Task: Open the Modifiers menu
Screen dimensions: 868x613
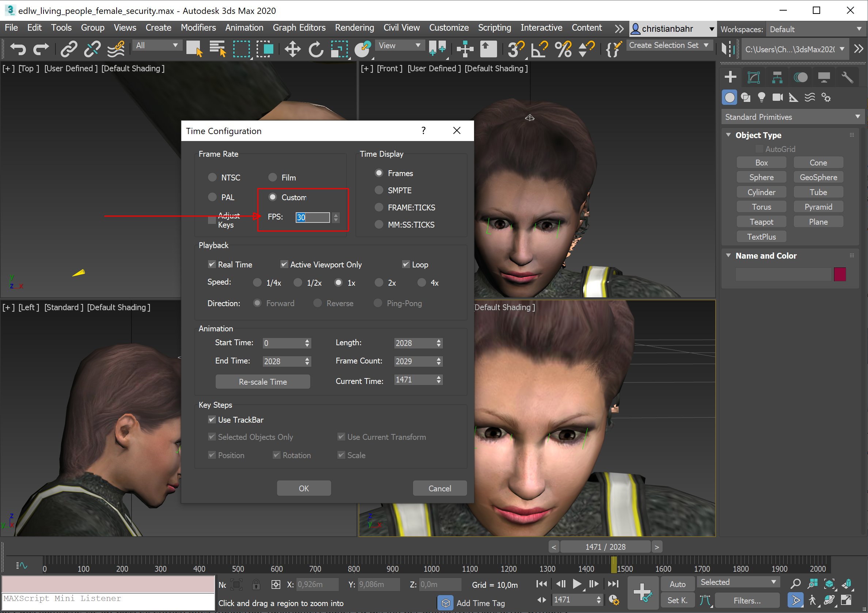Action: tap(198, 28)
